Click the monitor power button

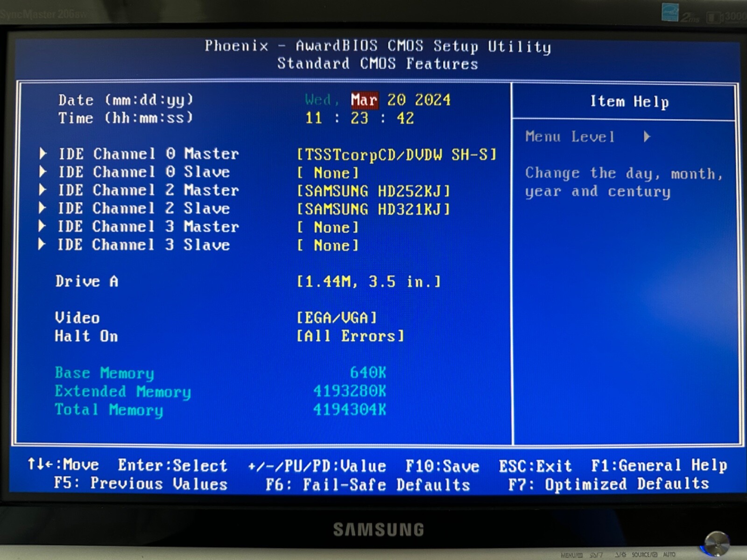click(x=717, y=544)
